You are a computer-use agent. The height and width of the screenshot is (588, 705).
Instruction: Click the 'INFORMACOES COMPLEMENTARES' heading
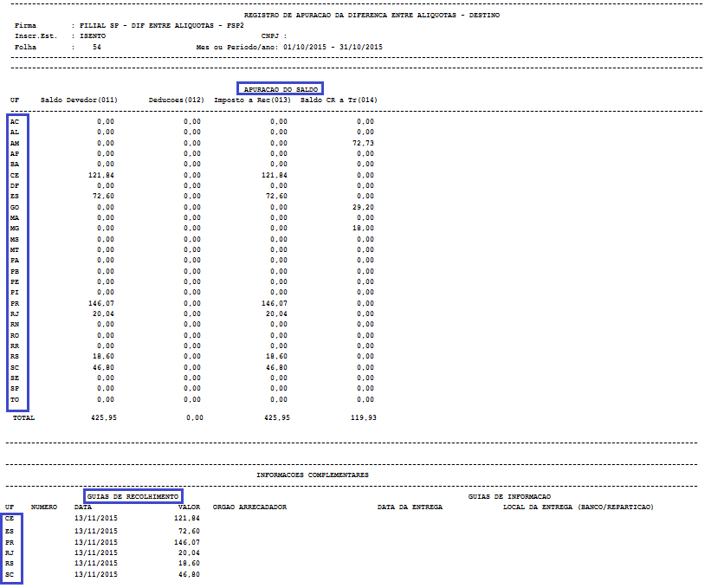(313, 475)
